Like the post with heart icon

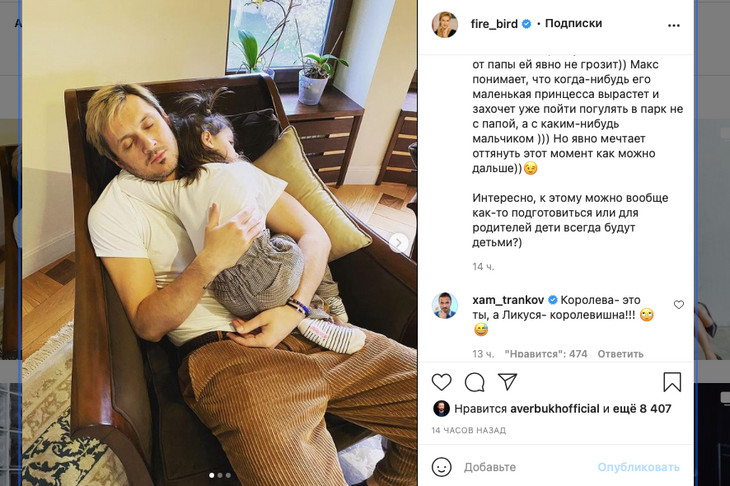coord(441,382)
